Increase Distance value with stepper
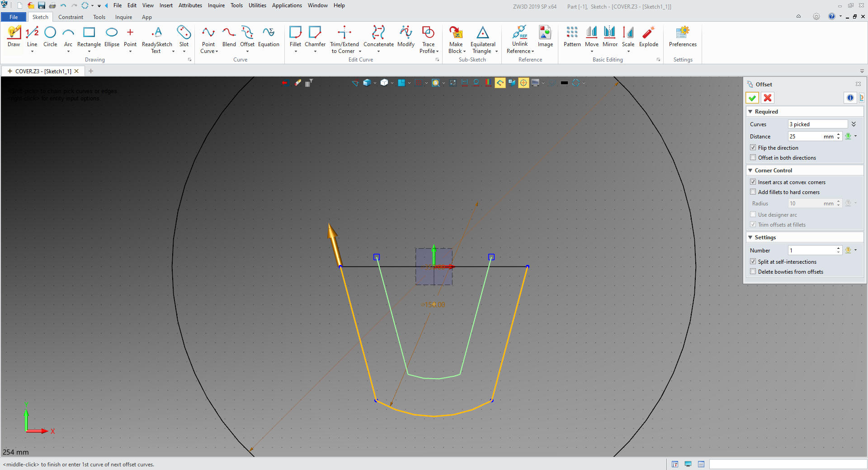868x470 pixels. click(839, 134)
